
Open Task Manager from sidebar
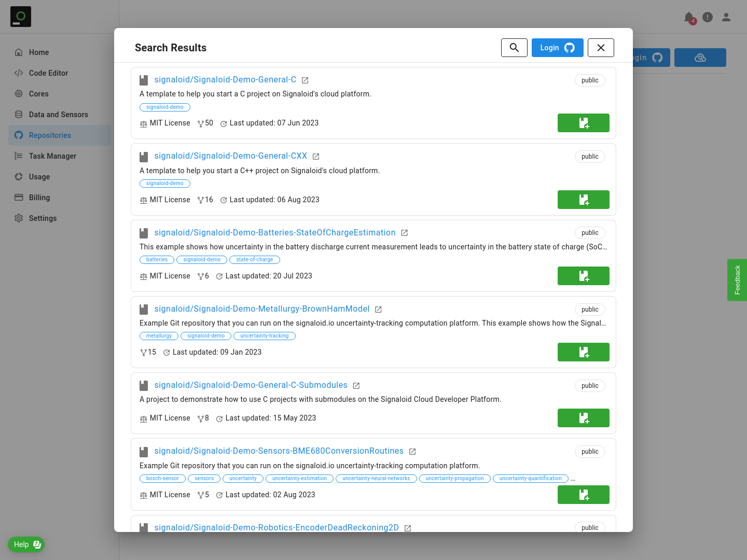(x=52, y=156)
